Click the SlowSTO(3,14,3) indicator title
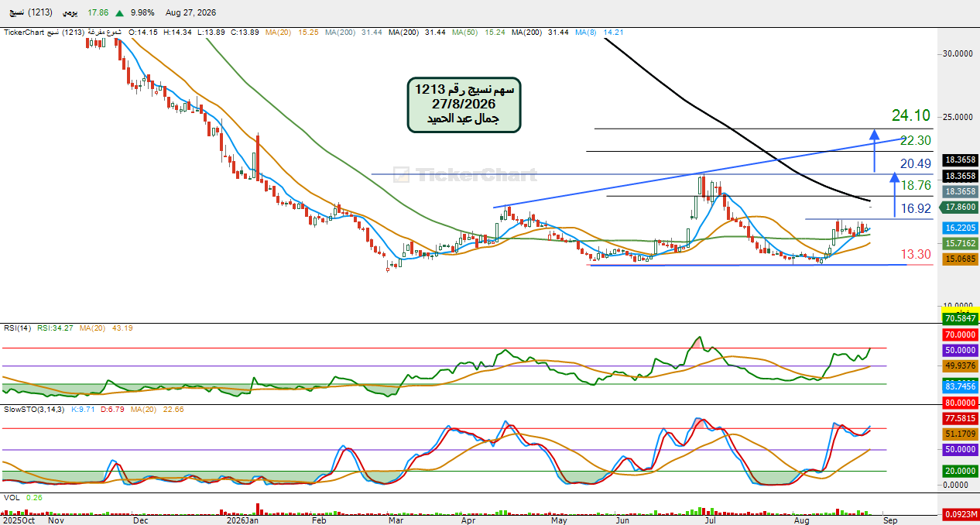The width and height of the screenshot is (980, 525). pyautogui.click(x=35, y=408)
